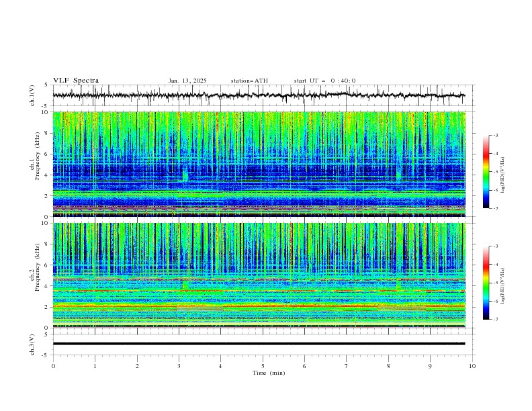Click the ch.2 'Frequency (kHz)' axis label
The height and width of the screenshot is (411, 532).
coord(38,267)
